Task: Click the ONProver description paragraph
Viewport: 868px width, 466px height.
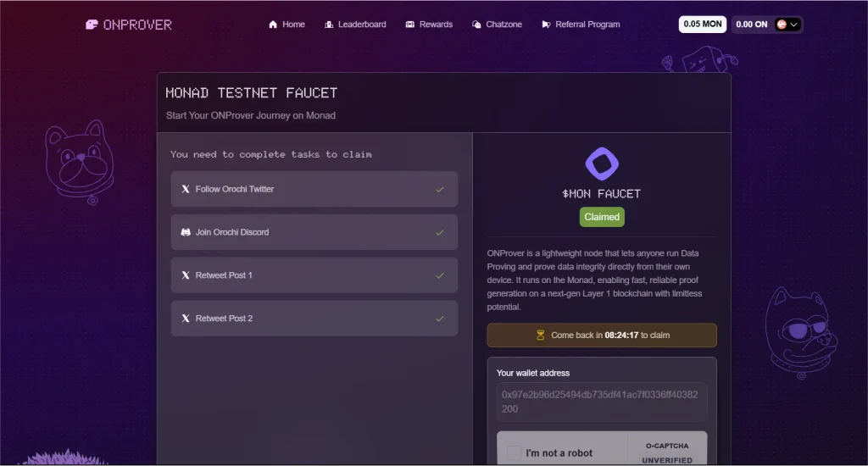Action: pyautogui.click(x=594, y=280)
